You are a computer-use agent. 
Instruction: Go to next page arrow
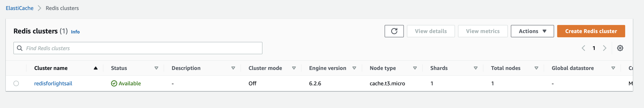click(604, 48)
